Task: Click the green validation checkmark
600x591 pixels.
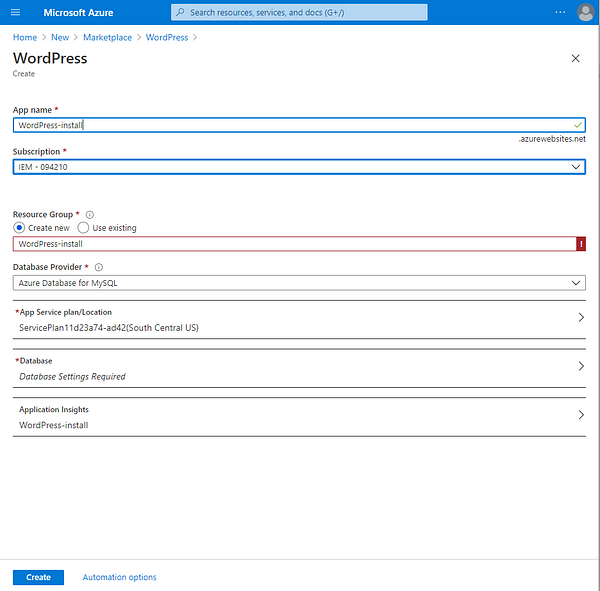Action: pos(578,125)
